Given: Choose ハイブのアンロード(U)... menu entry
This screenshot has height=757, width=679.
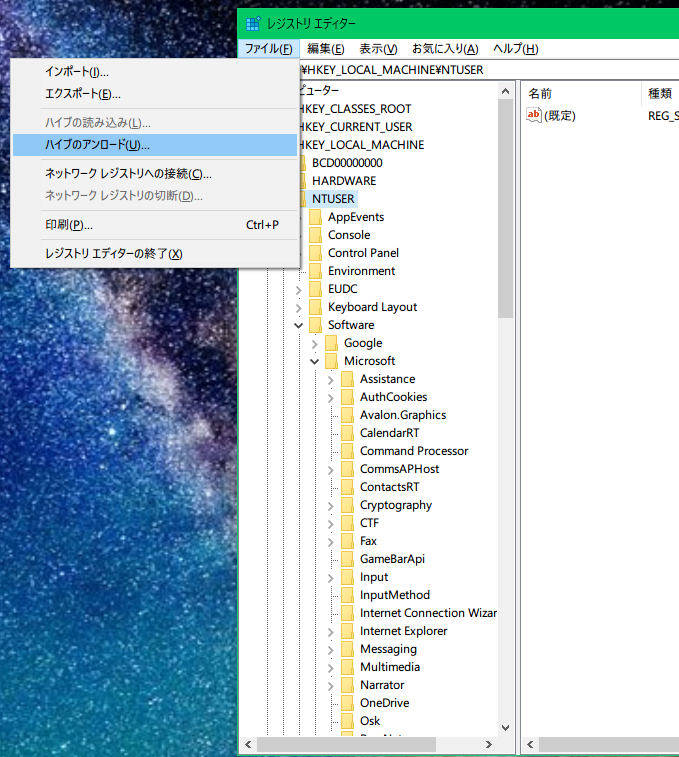Looking at the screenshot, I should [x=155, y=145].
